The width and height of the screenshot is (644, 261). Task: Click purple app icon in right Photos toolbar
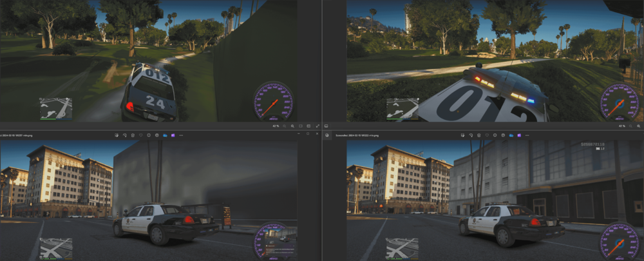pyautogui.click(x=519, y=135)
